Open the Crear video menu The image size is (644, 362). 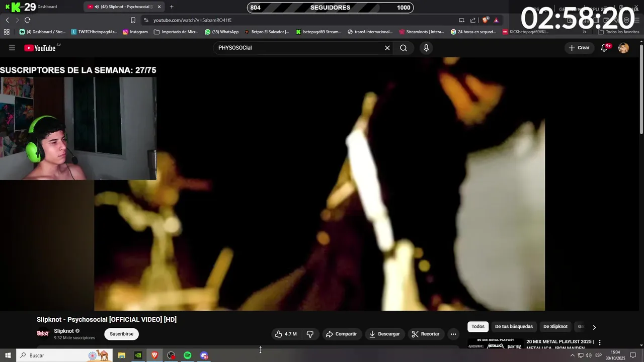pyautogui.click(x=579, y=48)
